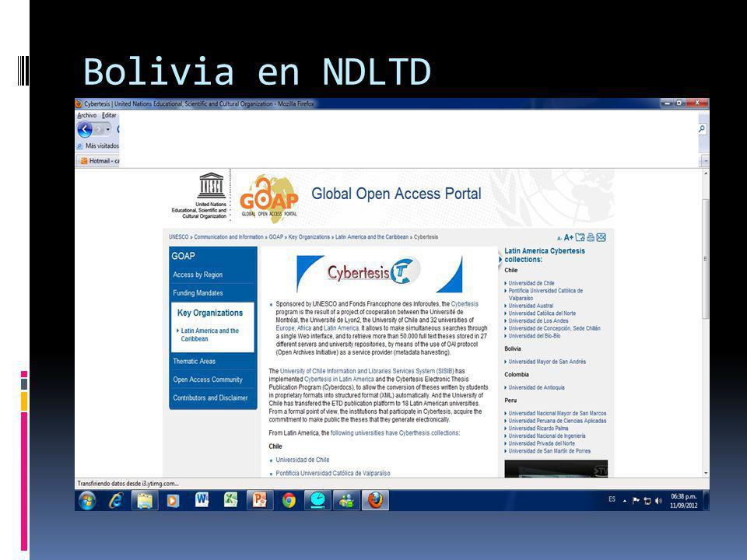Click Communication and Information breadcrumb
The width and height of the screenshot is (747, 560).
coord(229,236)
